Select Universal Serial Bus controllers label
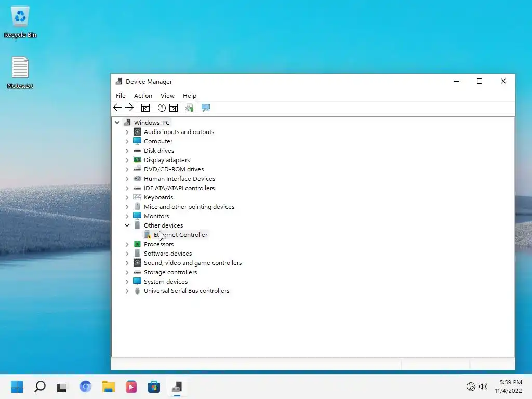The image size is (532, 399). click(187, 291)
